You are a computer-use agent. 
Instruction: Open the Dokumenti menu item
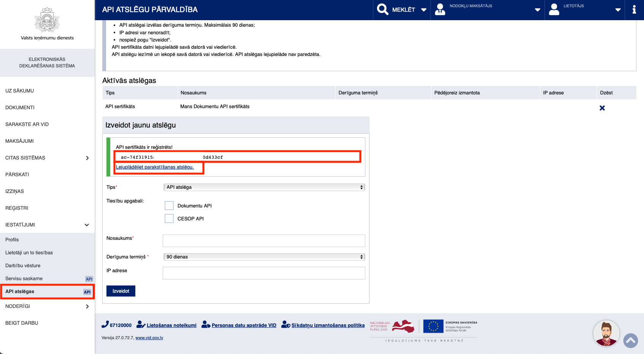click(x=20, y=108)
